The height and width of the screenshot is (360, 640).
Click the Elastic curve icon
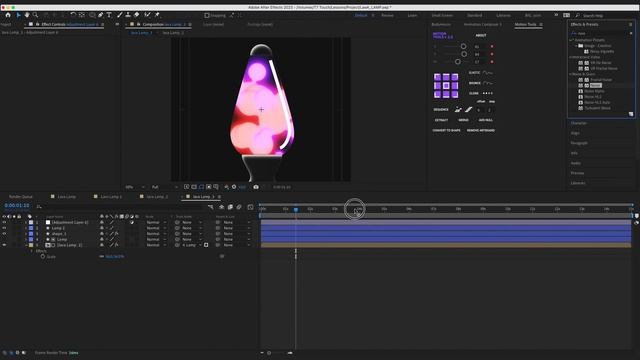click(x=487, y=73)
